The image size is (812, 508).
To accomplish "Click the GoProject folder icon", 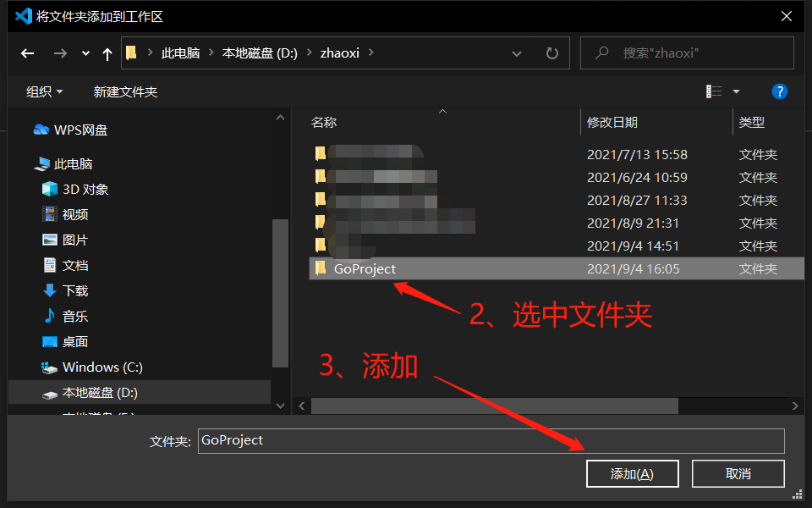I will pos(321,268).
